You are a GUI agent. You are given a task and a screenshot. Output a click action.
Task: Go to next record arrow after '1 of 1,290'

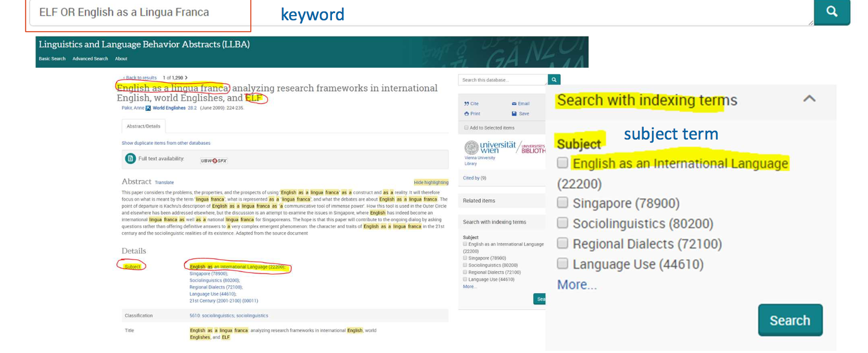coord(186,78)
